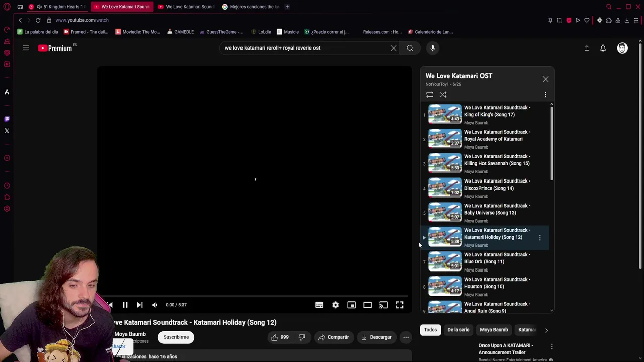Toggle subtitles in the video player
The height and width of the screenshot is (362, 644).
click(x=319, y=305)
